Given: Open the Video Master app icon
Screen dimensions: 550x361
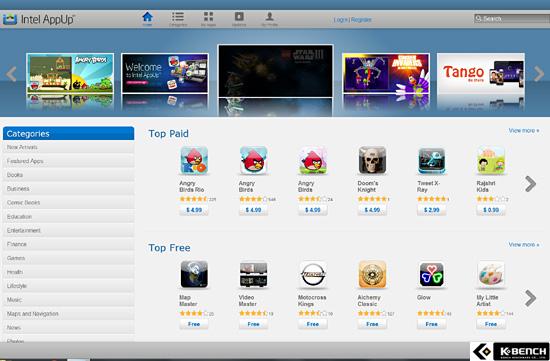Looking at the screenshot, I should coord(253,274).
